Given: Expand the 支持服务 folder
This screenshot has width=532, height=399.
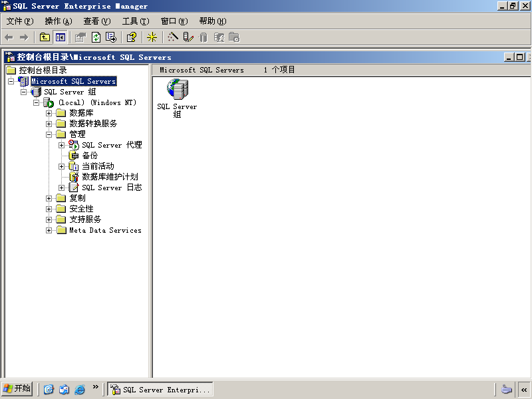Looking at the screenshot, I should [x=49, y=220].
